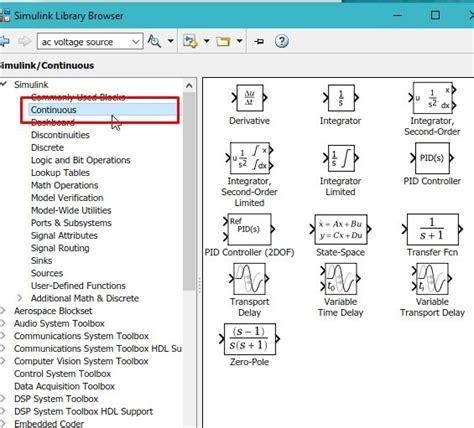The width and height of the screenshot is (474, 428).
Task: Open the folder dropdown arrow
Action: coord(239,41)
